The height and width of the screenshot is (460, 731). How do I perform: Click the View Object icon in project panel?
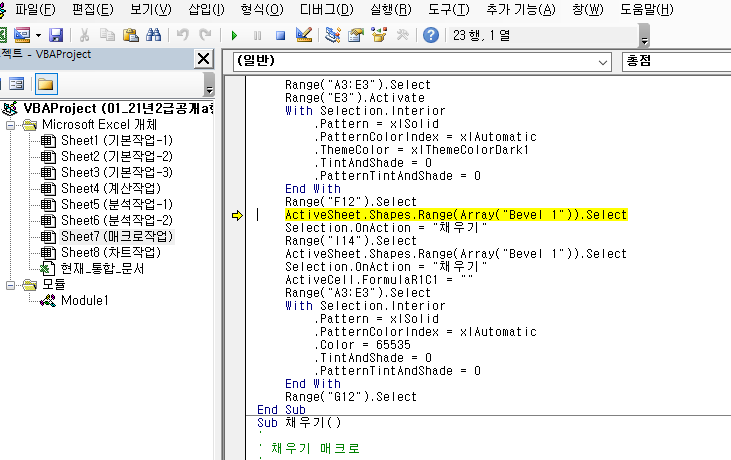point(17,84)
